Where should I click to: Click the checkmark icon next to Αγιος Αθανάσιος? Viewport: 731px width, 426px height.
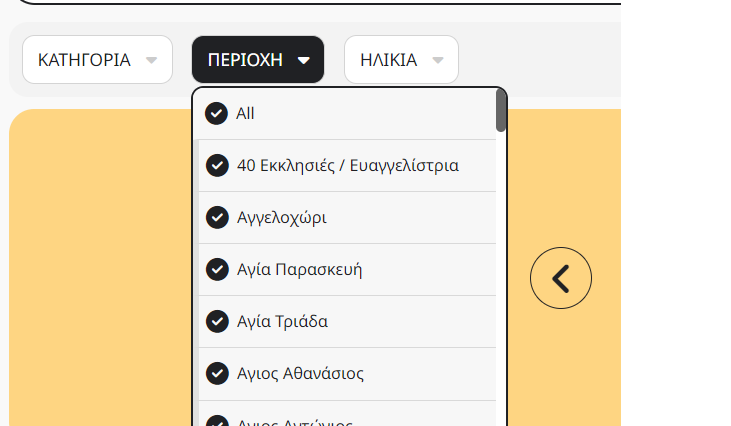[217, 373]
